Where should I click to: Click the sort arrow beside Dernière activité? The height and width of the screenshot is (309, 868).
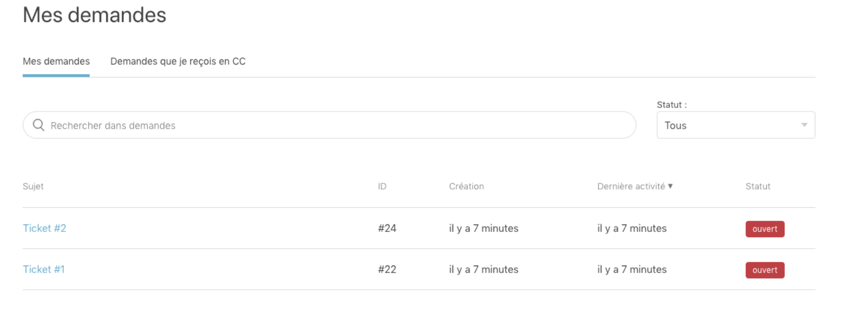coord(670,186)
